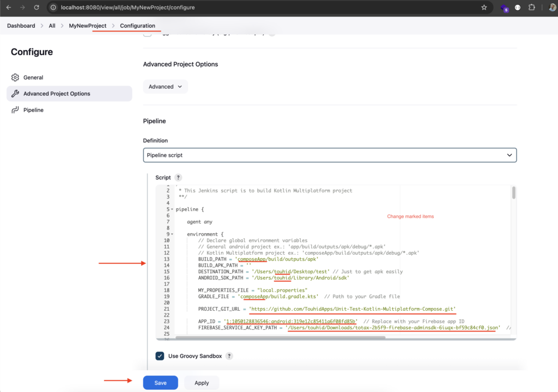Open the Pipeline script definition dropdown
Screen dimensions: 558x392
330,155
